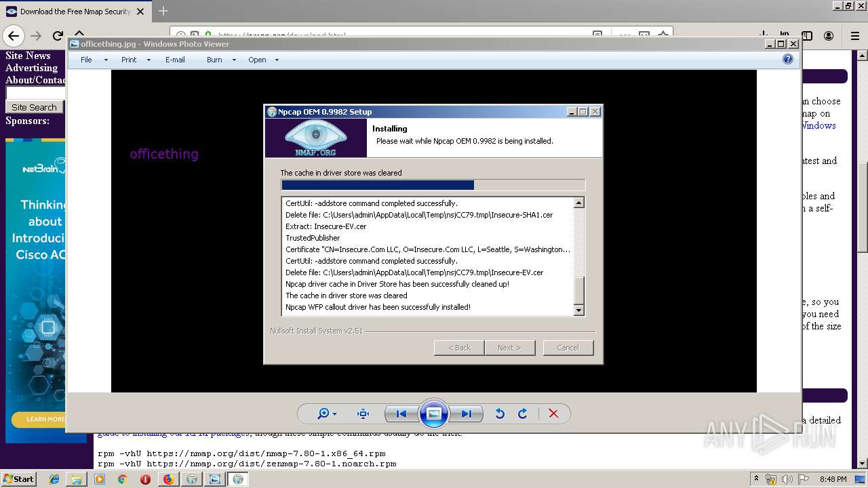Delete the photo with the red X
The image size is (868, 488).
tap(553, 413)
